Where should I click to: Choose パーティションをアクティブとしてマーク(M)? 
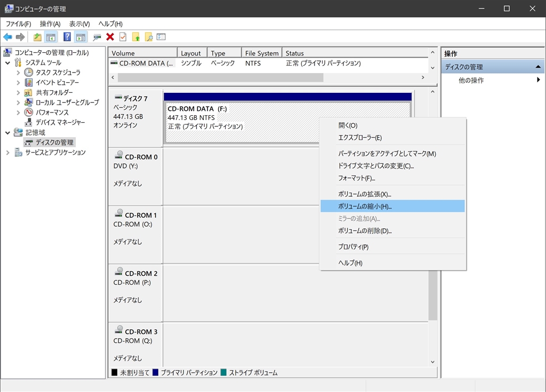pos(392,154)
